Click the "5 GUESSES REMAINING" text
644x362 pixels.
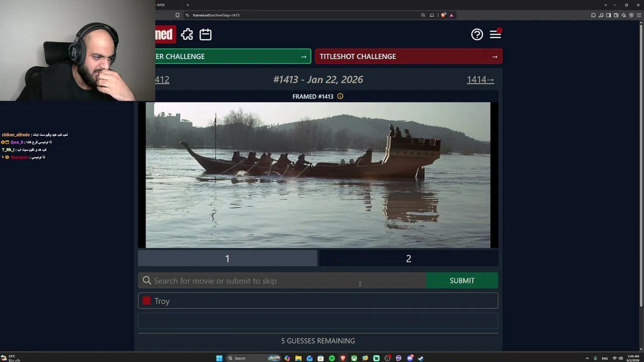coord(318,341)
